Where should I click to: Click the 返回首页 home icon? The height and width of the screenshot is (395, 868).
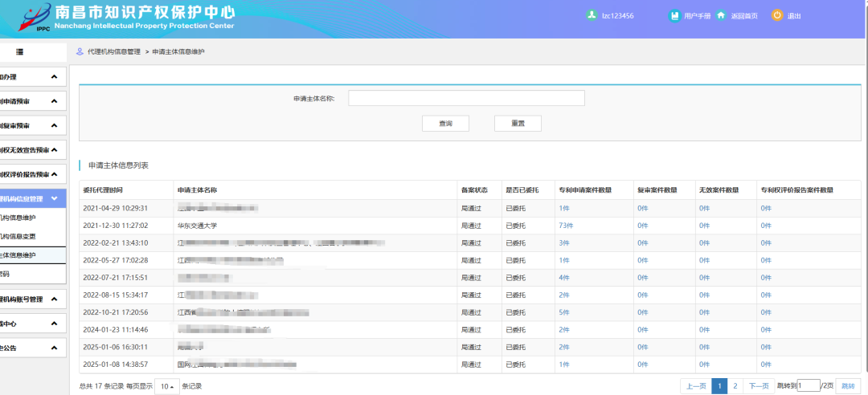(721, 15)
